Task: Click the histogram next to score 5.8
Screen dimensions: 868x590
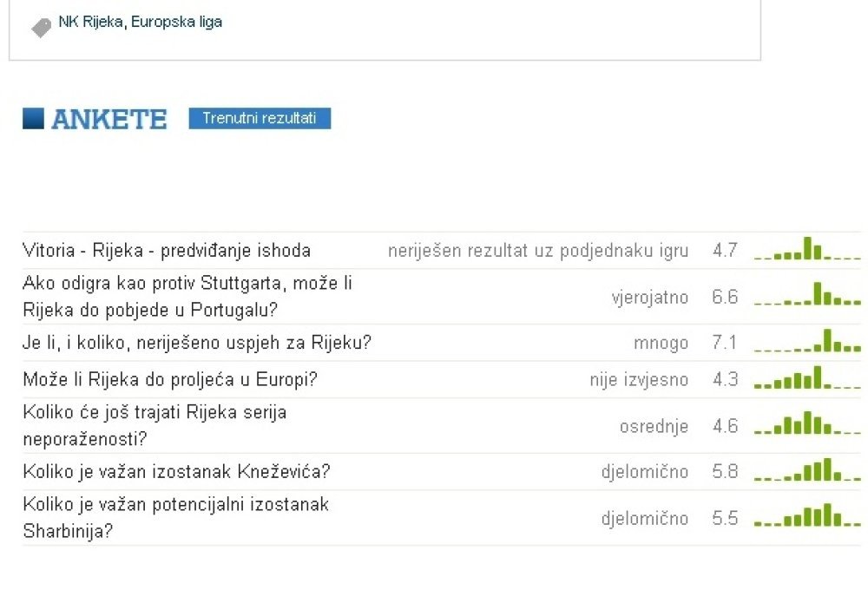Action: pyautogui.click(x=807, y=469)
